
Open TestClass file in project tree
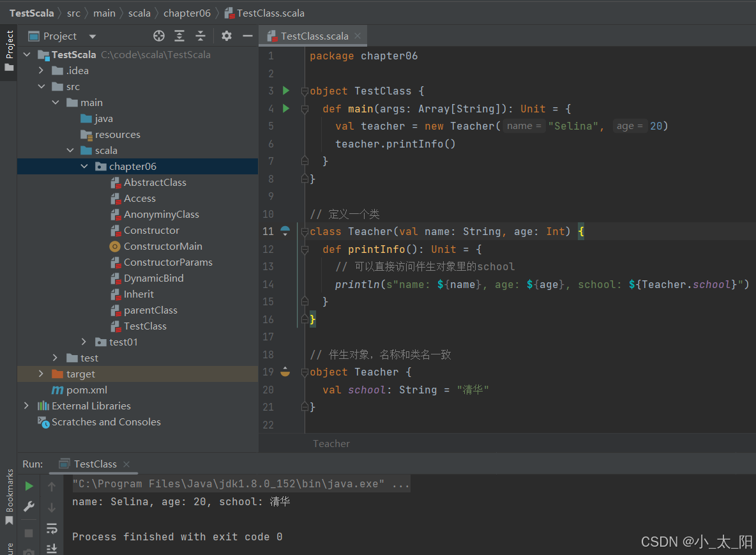pos(139,326)
